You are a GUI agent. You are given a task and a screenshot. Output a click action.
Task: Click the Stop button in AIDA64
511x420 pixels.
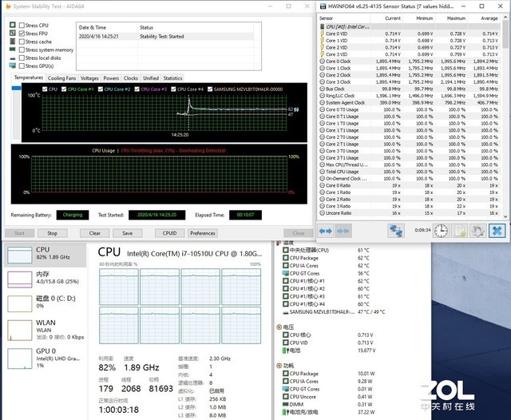(52, 233)
